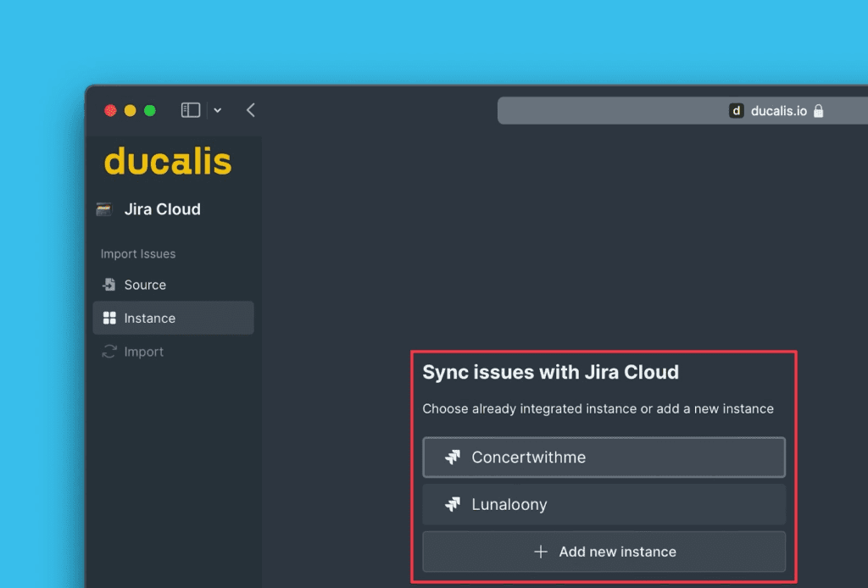Image resolution: width=868 pixels, height=588 pixels.
Task: Open the Source section from sidebar
Action: (x=146, y=285)
